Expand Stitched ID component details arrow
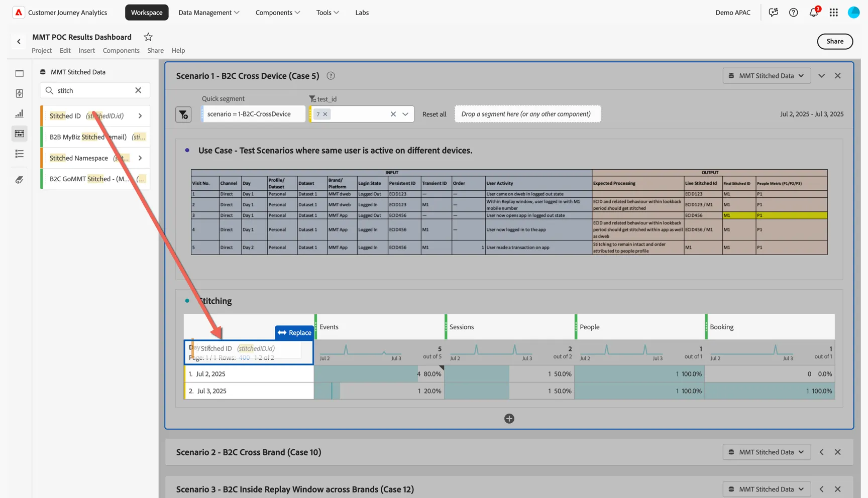Image resolution: width=868 pixels, height=498 pixels. point(140,116)
